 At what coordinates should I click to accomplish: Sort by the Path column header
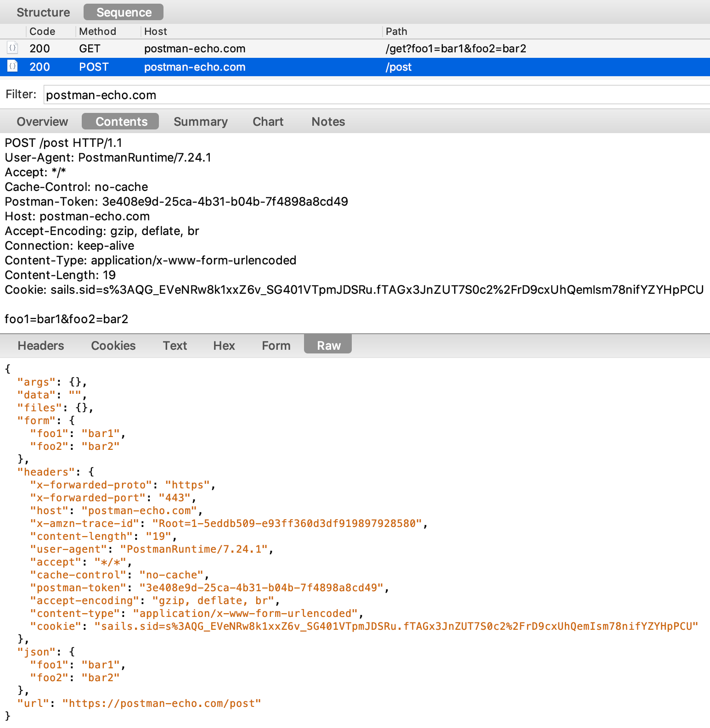(x=396, y=31)
